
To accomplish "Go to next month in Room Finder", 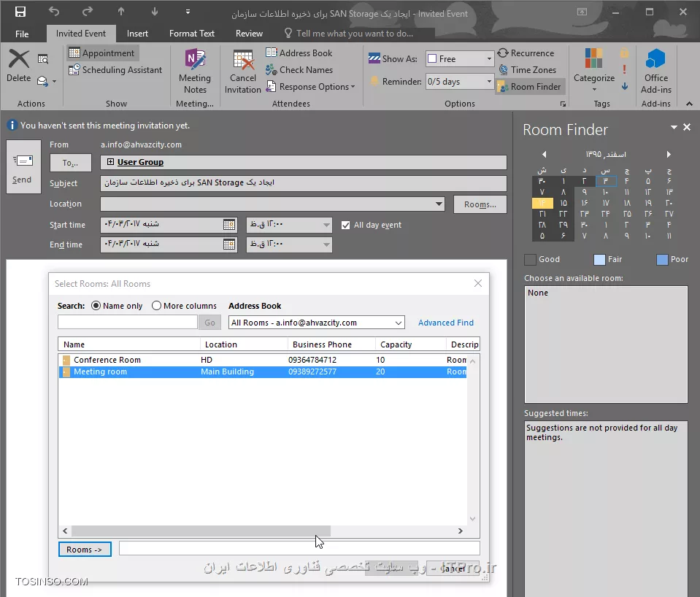I will pyautogui.click(x=669, y=155).
